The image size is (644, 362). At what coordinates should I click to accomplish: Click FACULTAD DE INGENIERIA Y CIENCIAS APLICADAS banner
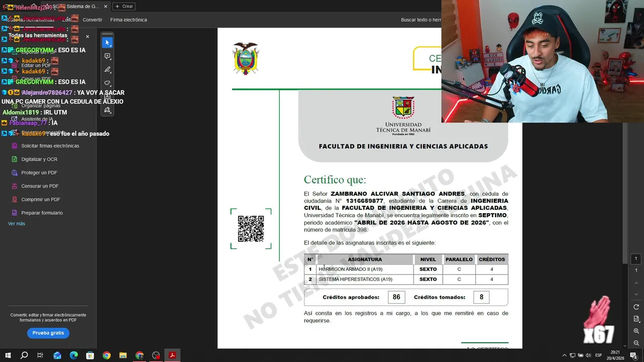pyautogui.click(x=403, y=146)
